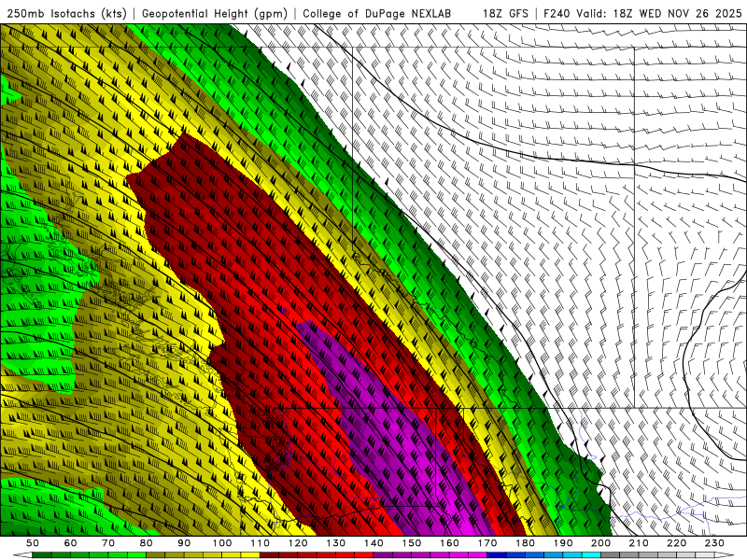Pick the dark purple swatch just after 140

click(383, 554)
